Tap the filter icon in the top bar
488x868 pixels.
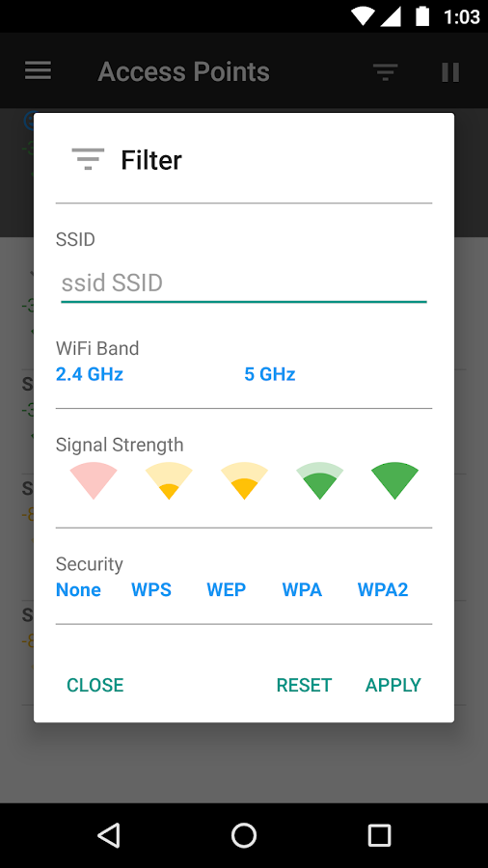click(385, 72)
